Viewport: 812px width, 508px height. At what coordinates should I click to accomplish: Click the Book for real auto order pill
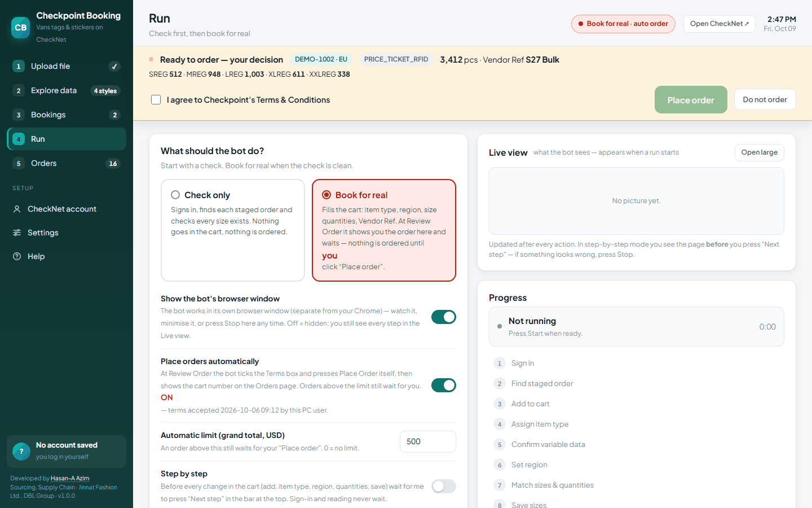click(623, 24)
